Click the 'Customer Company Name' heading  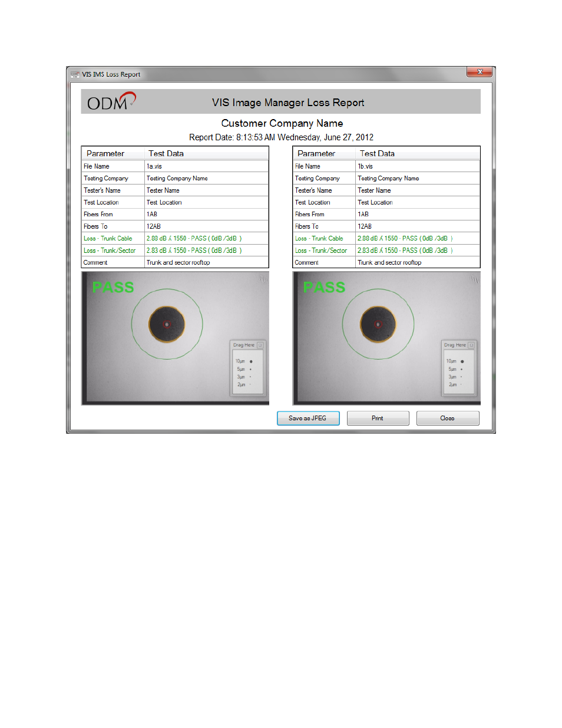[x=282, y=123]
